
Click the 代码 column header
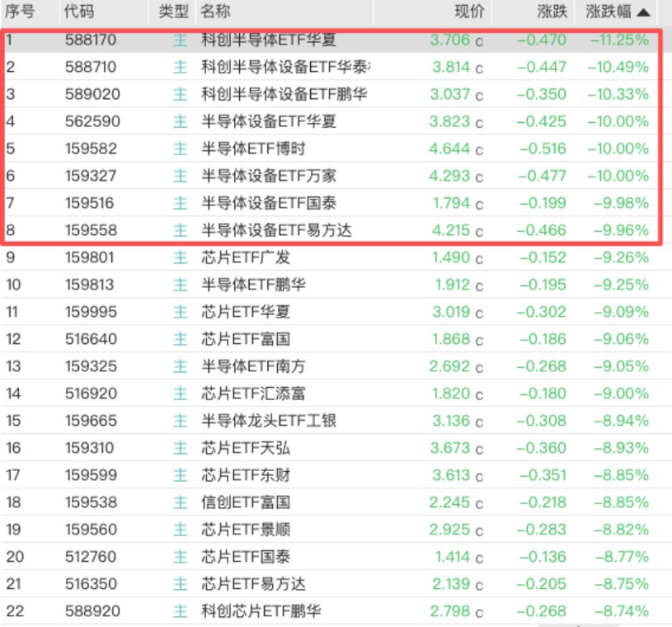pyautogui.click(x=79, y=12)
